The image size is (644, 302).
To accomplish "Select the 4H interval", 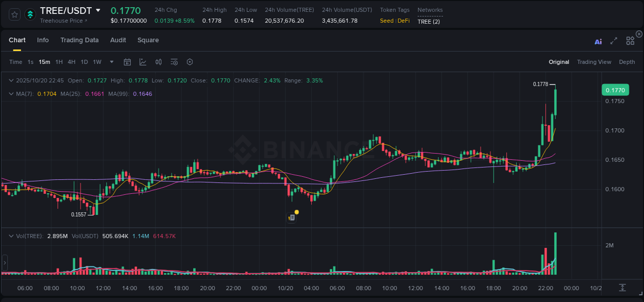I will (x=72, y=62).
